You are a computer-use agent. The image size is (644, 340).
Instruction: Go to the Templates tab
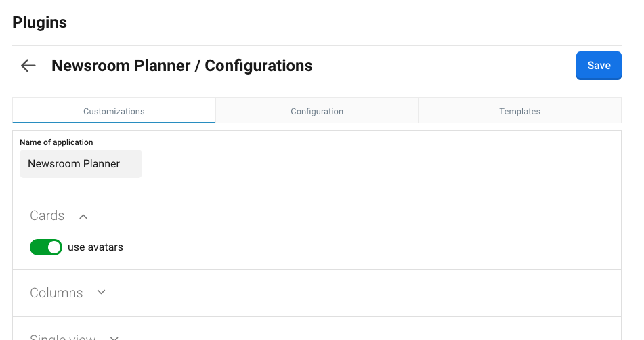[x=519, y=111]
